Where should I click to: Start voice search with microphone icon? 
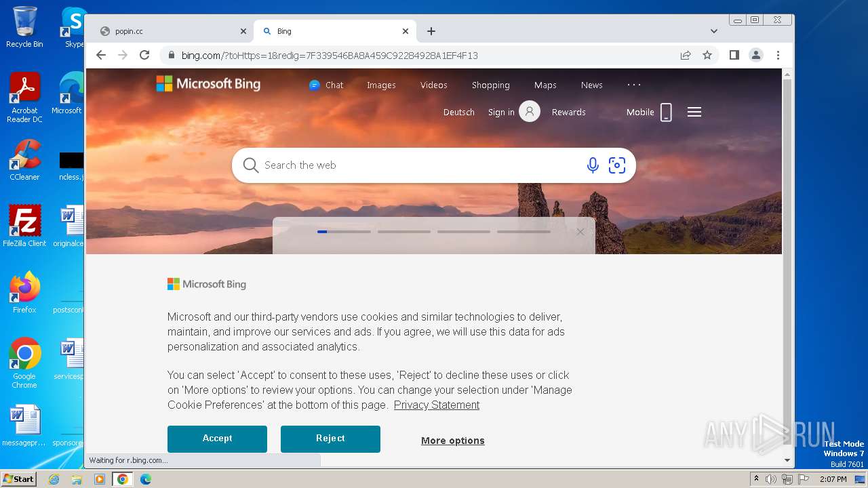[x=593, y=165]
